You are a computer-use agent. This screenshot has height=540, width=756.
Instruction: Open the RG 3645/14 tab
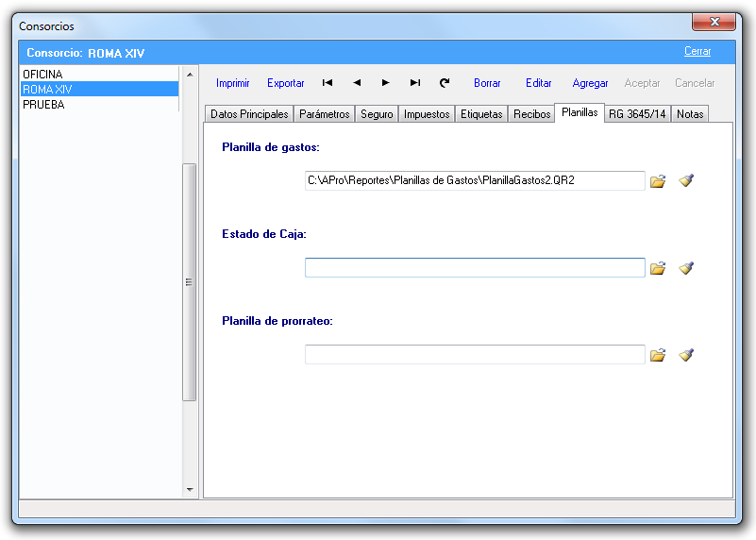click(x=637, y=114)
